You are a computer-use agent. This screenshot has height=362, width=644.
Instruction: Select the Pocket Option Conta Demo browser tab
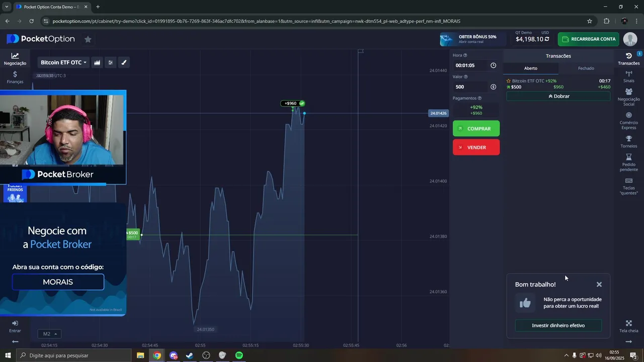click(x=51, y=7)
